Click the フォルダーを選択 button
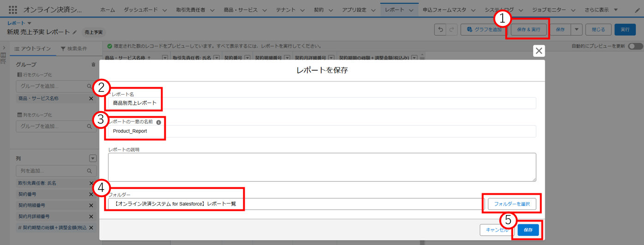This screenshot has height=245, width=644. (512, 204)
